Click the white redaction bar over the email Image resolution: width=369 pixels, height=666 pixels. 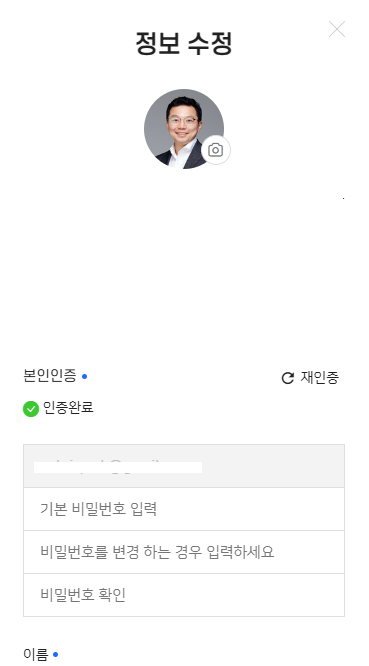(x=118, y=467)
